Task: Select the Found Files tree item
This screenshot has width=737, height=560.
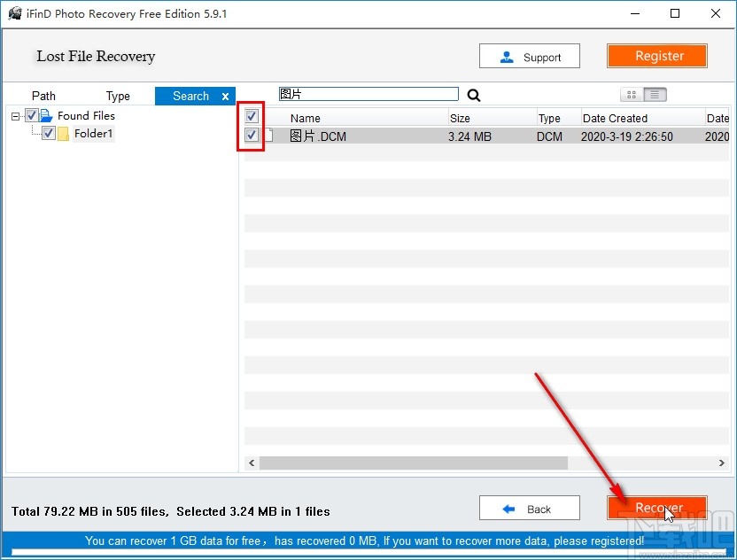Action: (x=86, y=116)
